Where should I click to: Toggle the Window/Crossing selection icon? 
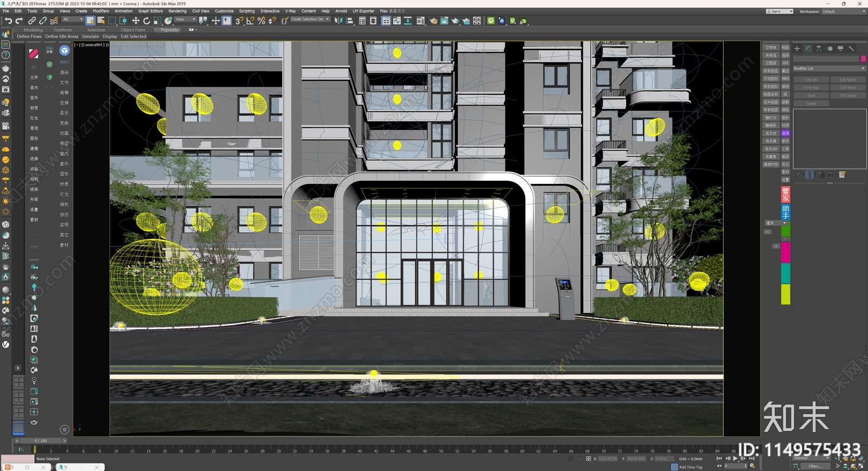coord(123,21)
